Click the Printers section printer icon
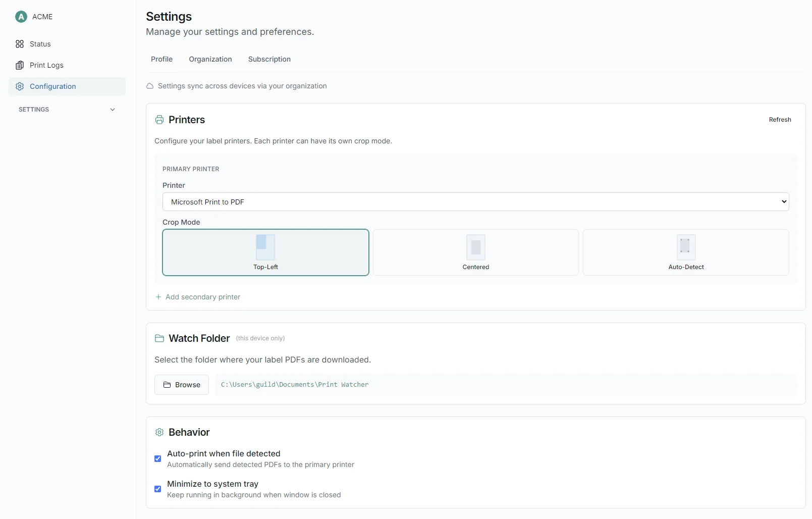 pos(159,120)
